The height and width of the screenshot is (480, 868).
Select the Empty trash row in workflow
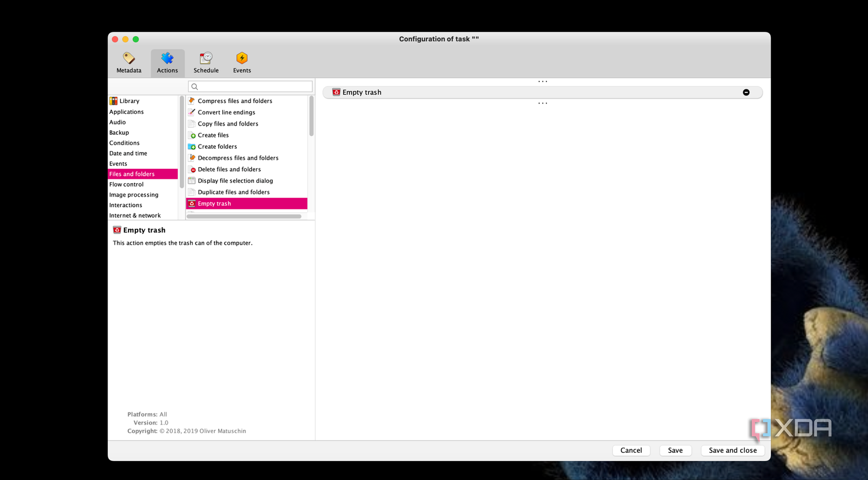(542, 93)
